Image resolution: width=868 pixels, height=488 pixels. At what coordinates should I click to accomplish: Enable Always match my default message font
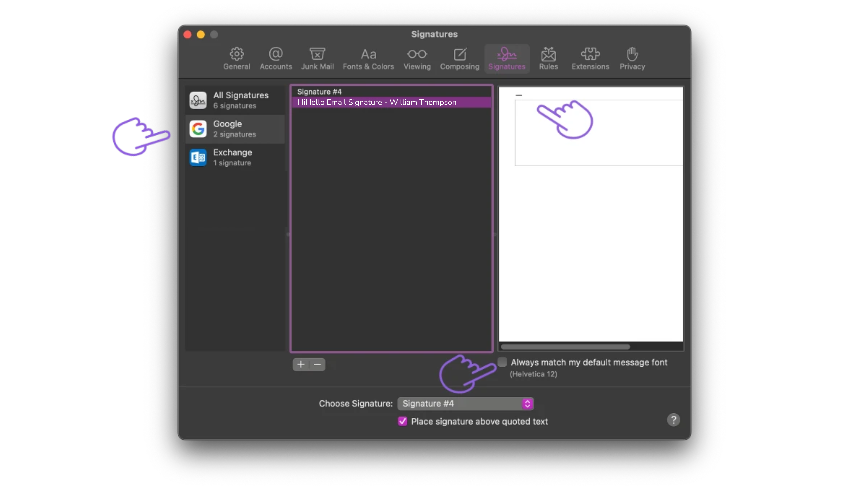[502, 362]
